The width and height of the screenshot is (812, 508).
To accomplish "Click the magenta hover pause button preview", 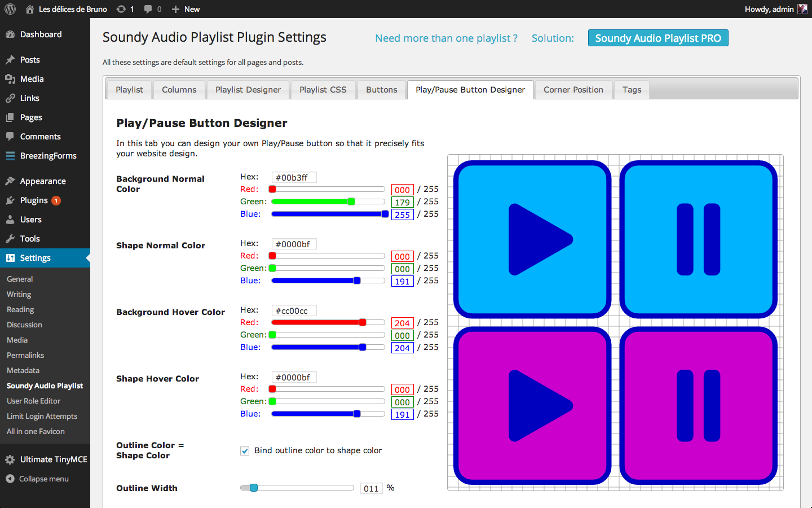I will pos(699,406).
